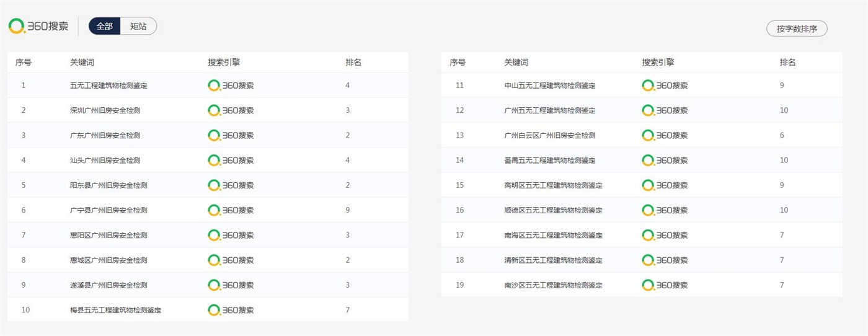This screenshot has width=868, height=336.
Task: Open keyword 中山五无工程建筑物检测鉴定
Action: point(550,86)
